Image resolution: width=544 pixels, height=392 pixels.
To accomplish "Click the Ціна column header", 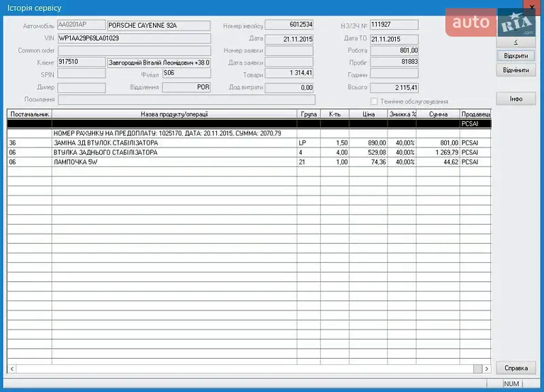I will pyautogui.click(x=369, y=114).
